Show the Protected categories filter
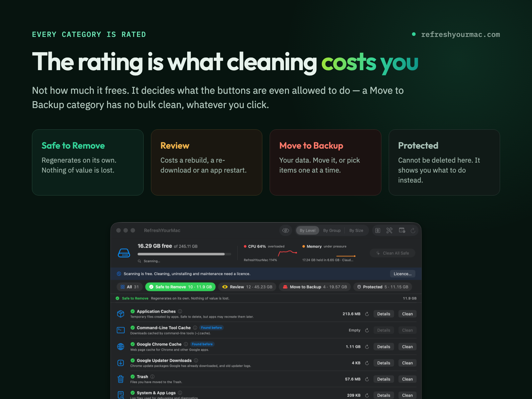Screen dimensions: 532x399 tap(382, 287)
